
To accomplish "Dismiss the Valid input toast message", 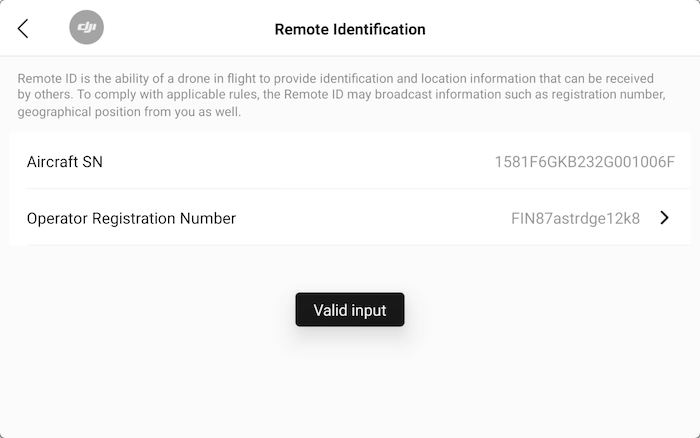I will tap(350, 310).
